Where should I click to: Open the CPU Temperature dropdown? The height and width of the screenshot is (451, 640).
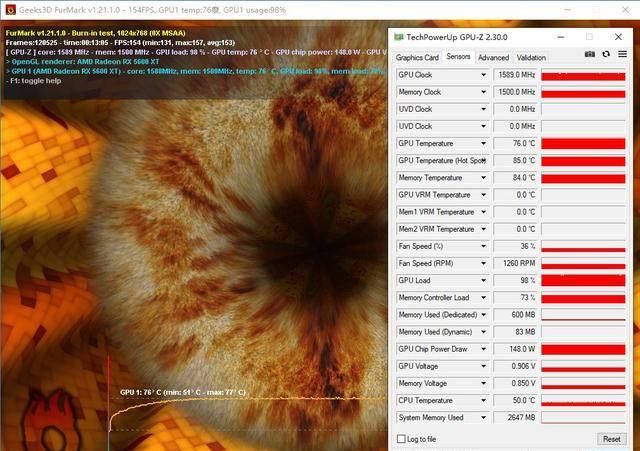[x=484, y=400]
